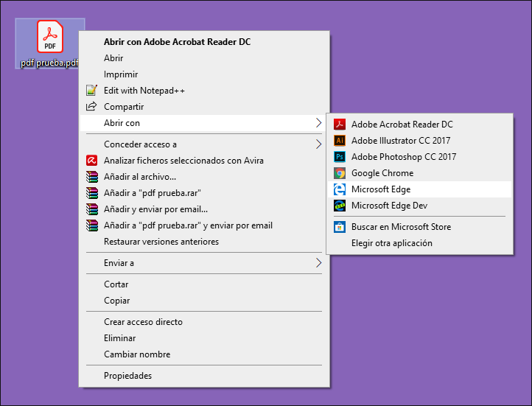Choose Abrir con Adobe Acrobat Reader DC

(x=204, y=42)
